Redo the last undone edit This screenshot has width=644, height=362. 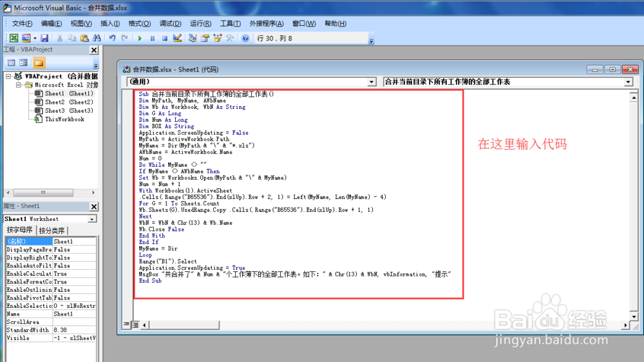pos(124,38)
